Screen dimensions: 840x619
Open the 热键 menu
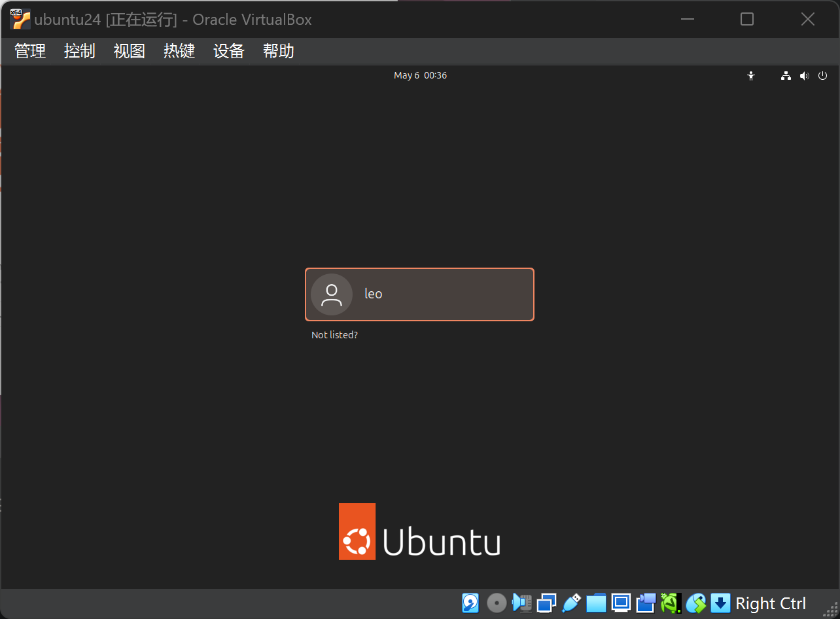pos(179,51)
